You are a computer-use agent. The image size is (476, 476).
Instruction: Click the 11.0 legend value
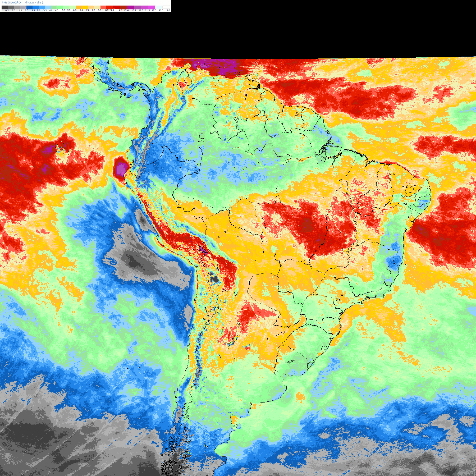tap(141, 10)
